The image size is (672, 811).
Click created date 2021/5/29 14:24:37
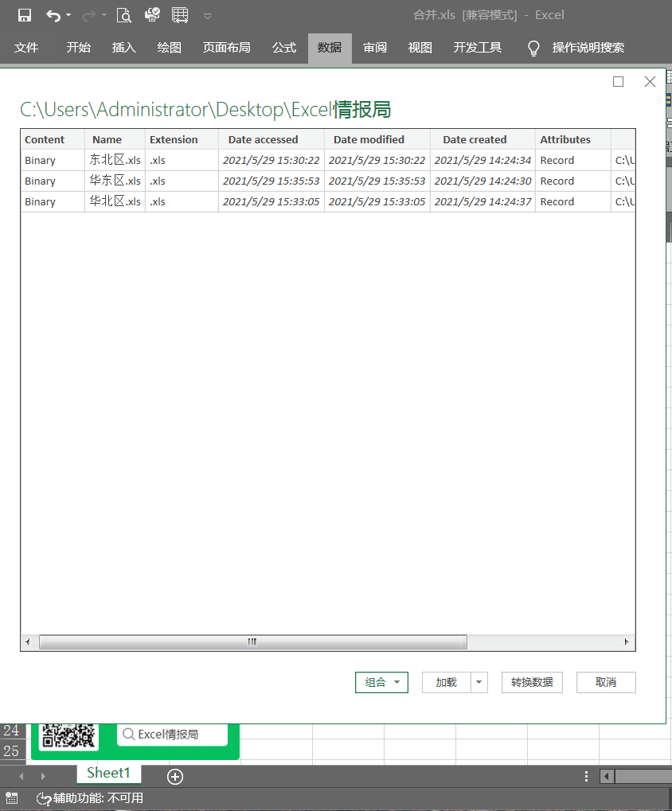483,201
